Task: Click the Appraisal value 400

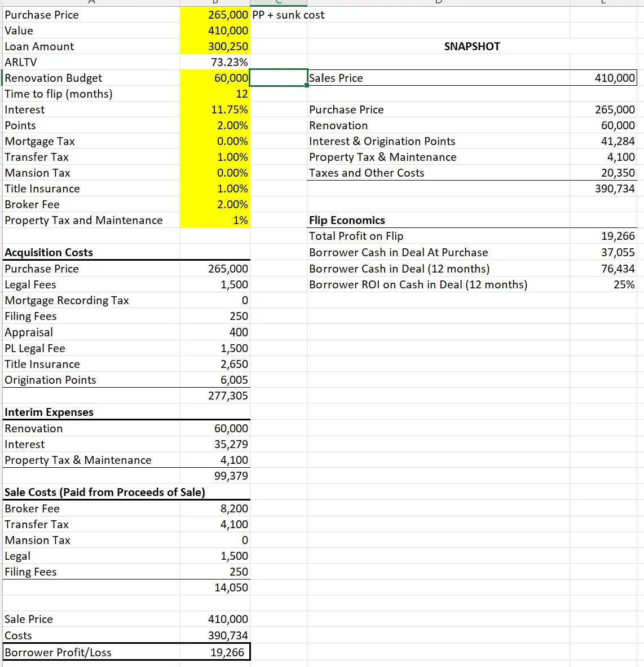Action: [x=215, y=332]
